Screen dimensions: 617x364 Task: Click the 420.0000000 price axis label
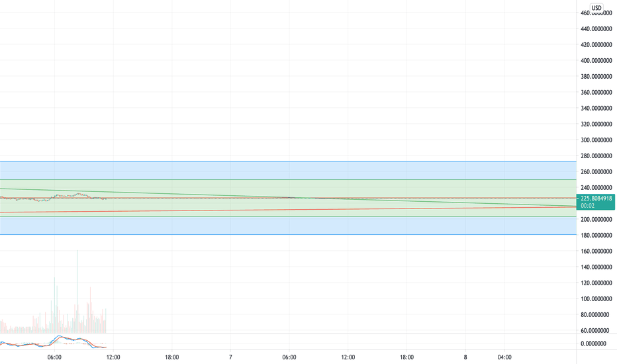point(596,45)
